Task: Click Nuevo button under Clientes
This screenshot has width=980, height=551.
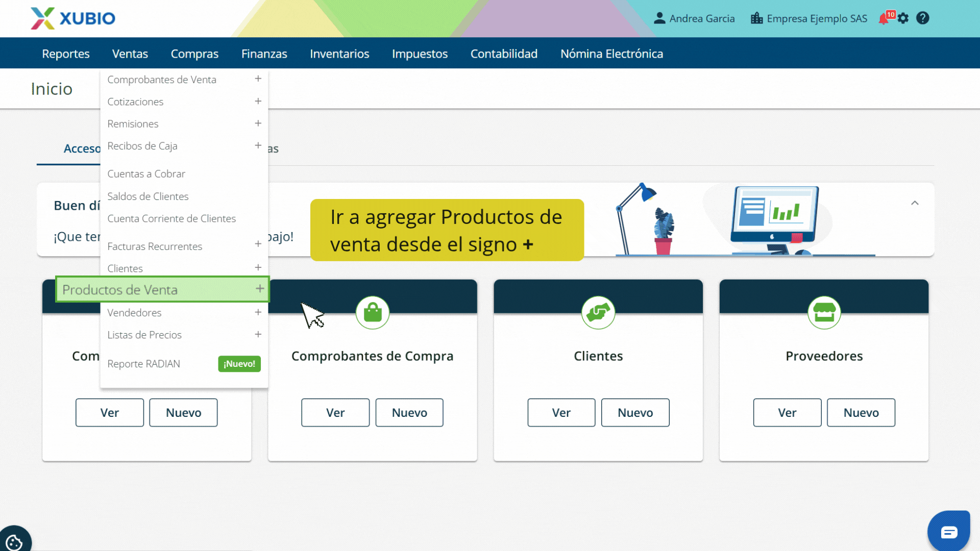Action: pyautogui.click(x=635, y=412)
